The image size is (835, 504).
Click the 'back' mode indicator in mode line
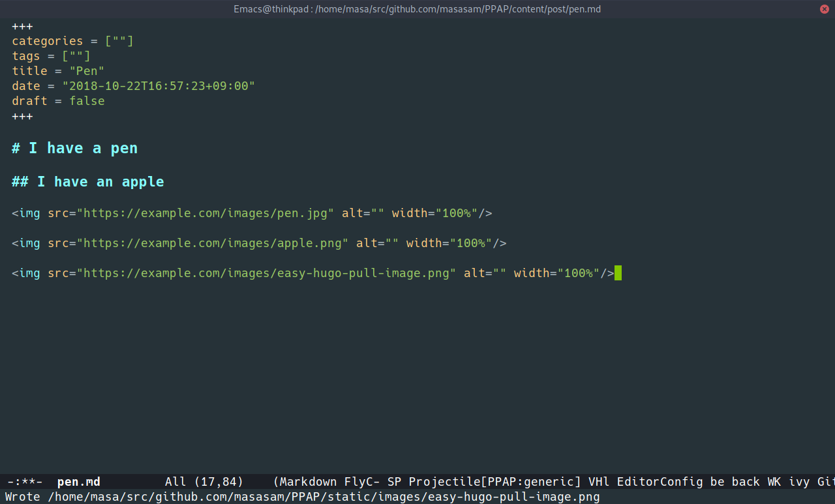coord(746,482)
